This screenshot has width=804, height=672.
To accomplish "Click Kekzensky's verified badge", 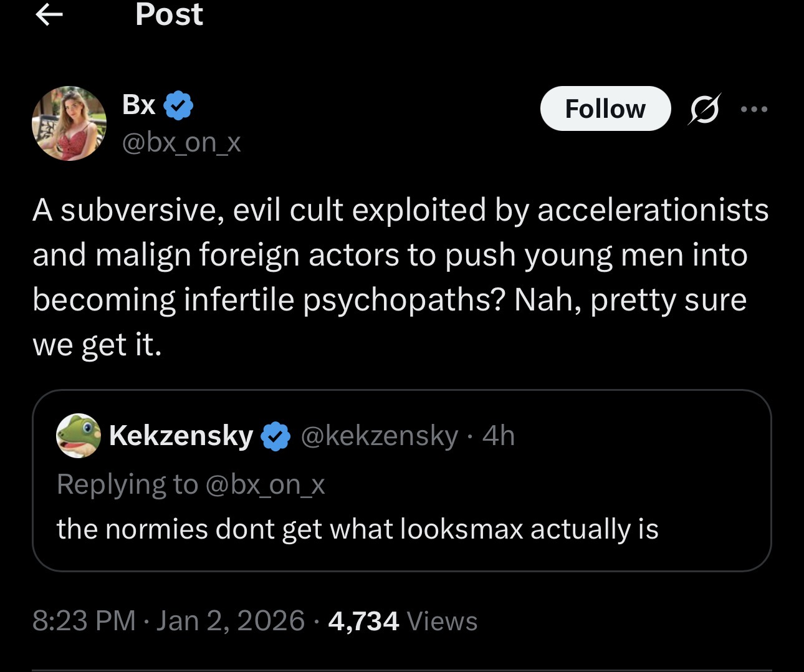I will [275, 436].
